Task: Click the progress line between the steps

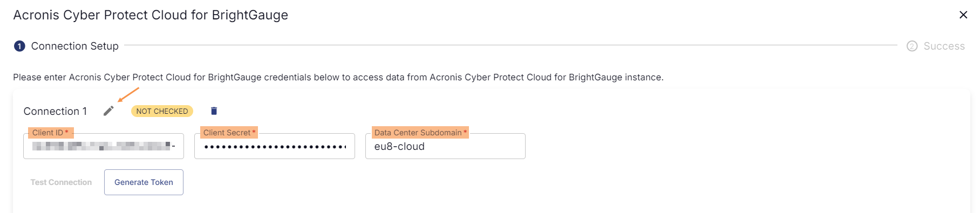Action: pos(511,45)
